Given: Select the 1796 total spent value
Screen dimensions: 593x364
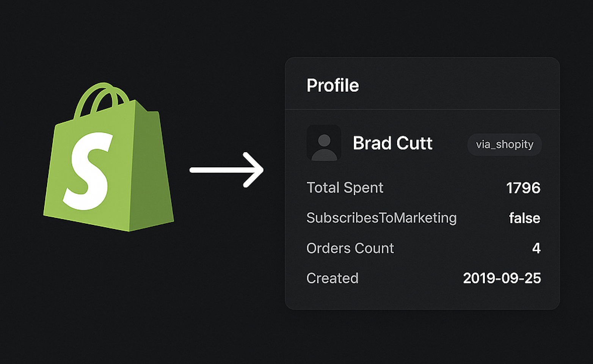Looking at the screenshot, I should coord(523,188).
